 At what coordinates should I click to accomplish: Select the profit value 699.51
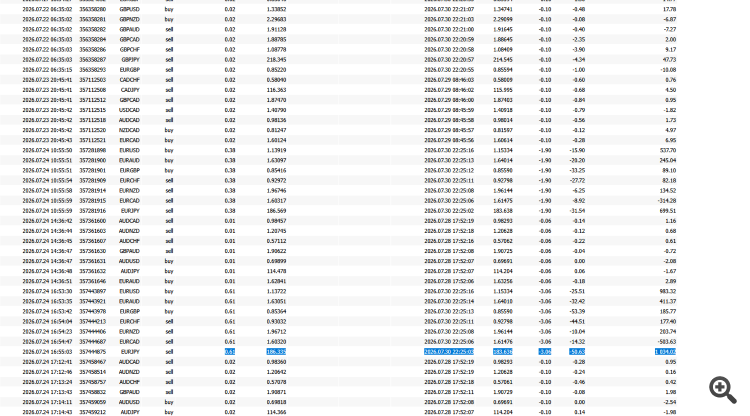coord(668,210)
